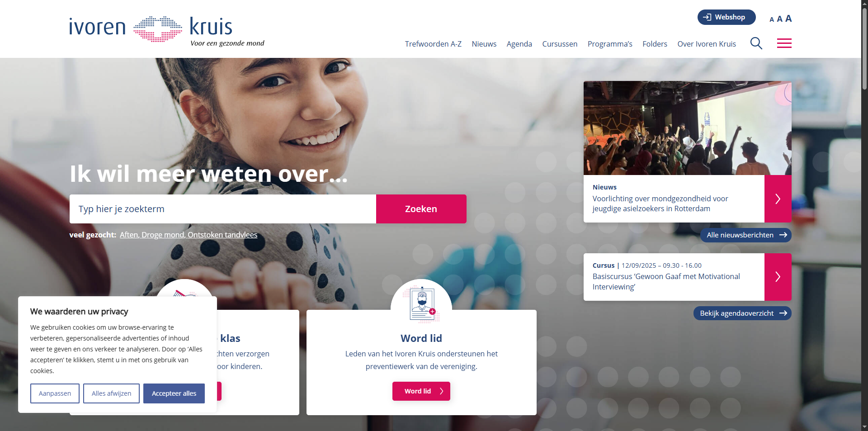Open cookie preferences with Aanpassen
Viewport: 868px width, 431px height.
coord(55,393)
